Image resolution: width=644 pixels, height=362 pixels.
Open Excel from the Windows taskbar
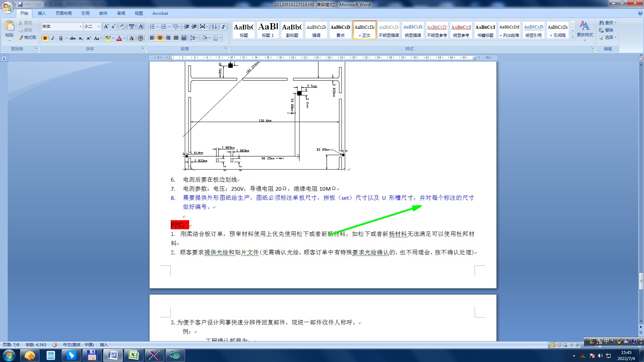coord(133,355)
